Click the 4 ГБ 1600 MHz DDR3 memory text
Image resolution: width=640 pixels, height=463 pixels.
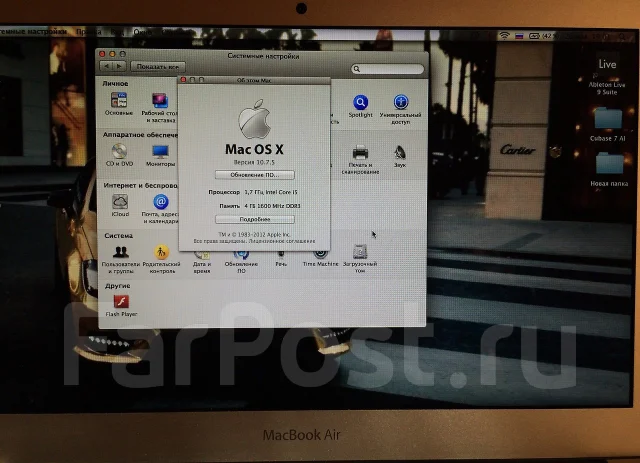[x=272, y=206]
